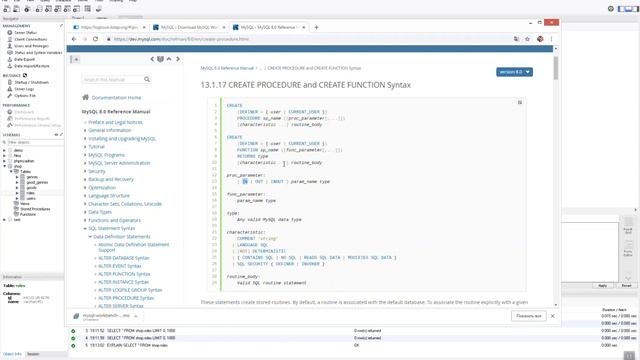
Task: Open Client Connections in Workbench navigator
Action: pyautogui.click(x=31, y=39)
